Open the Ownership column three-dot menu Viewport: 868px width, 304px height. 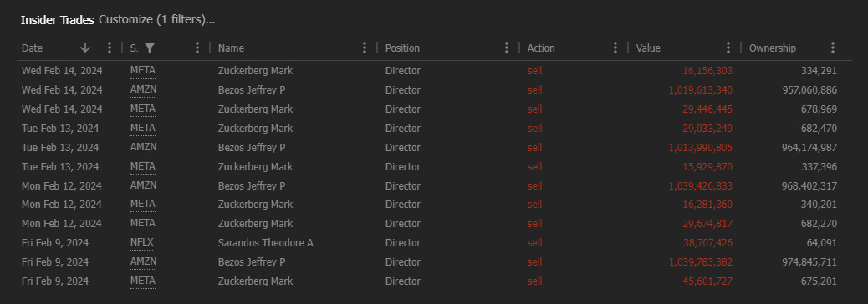click(x=833, y=48)
